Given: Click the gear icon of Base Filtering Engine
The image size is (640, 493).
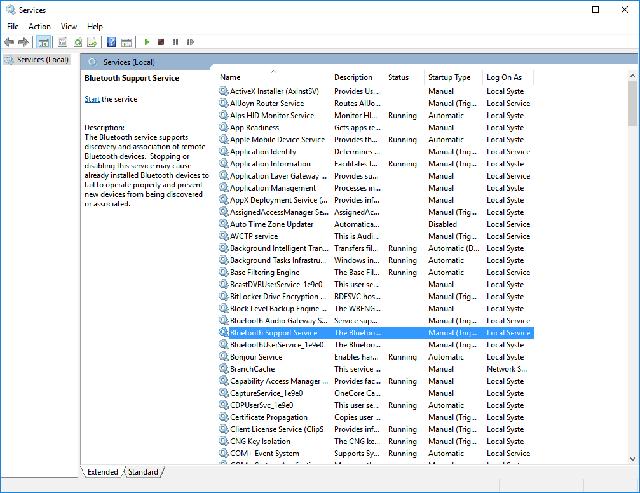Looking at the screenshot, I should click(224, 272).
